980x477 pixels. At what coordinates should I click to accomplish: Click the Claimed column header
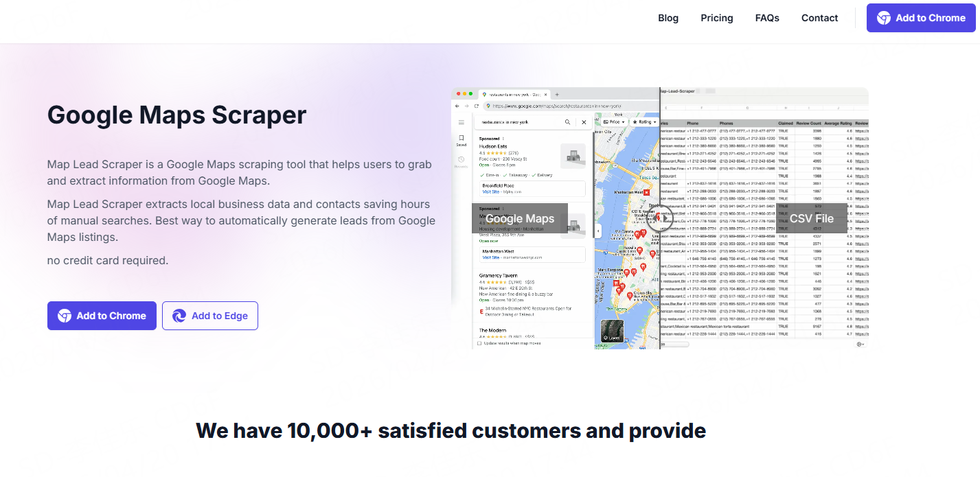[786, 123]
